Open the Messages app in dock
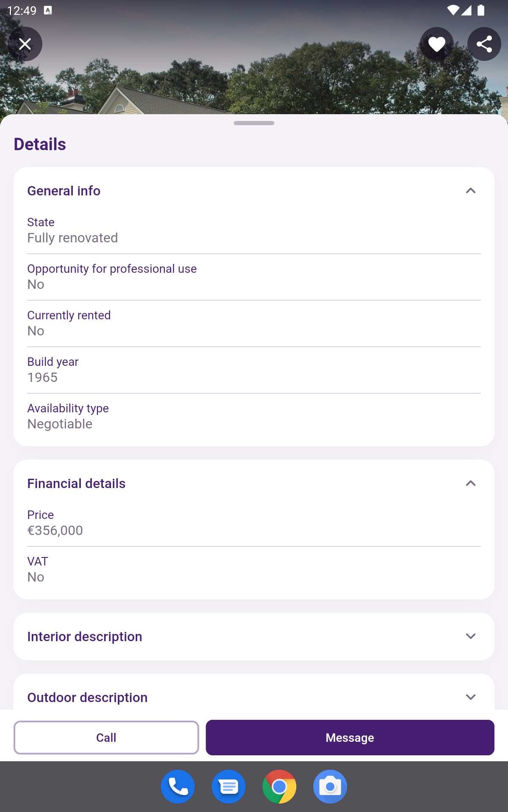Image resolution: width=508 pixels, height=812 pixels. pyautogui.click(x=229, y=787)
